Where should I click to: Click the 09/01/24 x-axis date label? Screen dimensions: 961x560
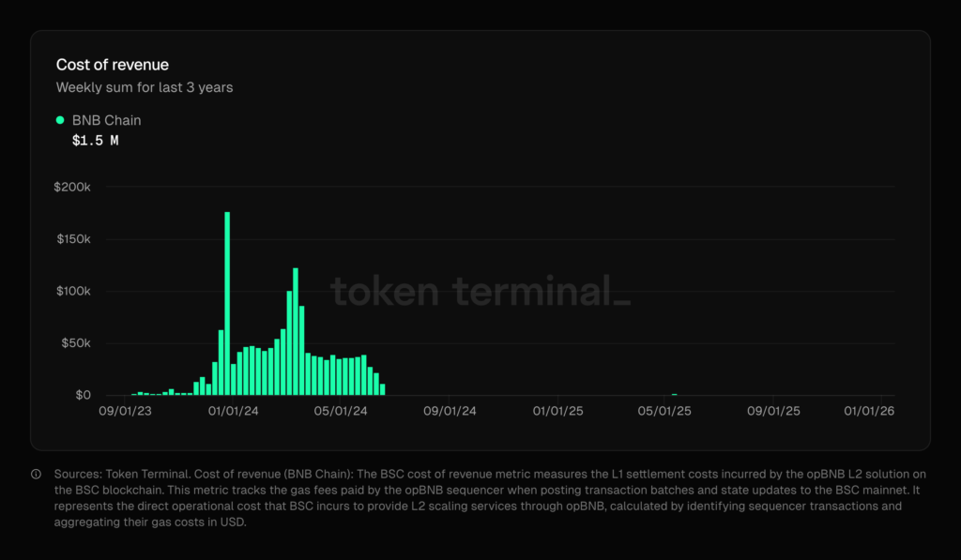click(450, 412)
